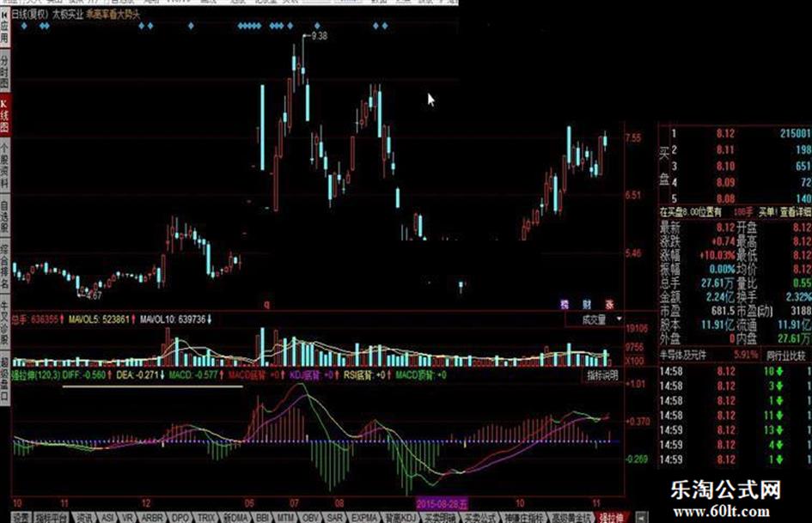Screen dimensions: 812x523
Task: Click the DEA: -0.271 value
Action: tap(137, 375)
